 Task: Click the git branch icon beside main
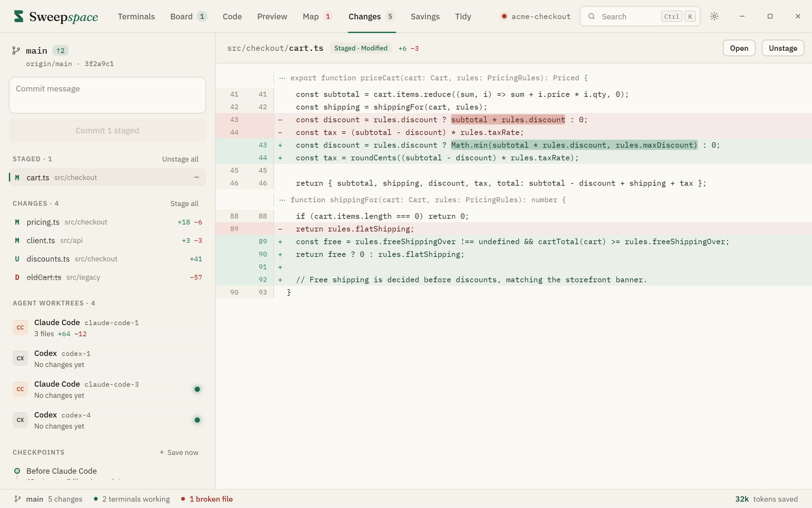(x=16, y=50)
